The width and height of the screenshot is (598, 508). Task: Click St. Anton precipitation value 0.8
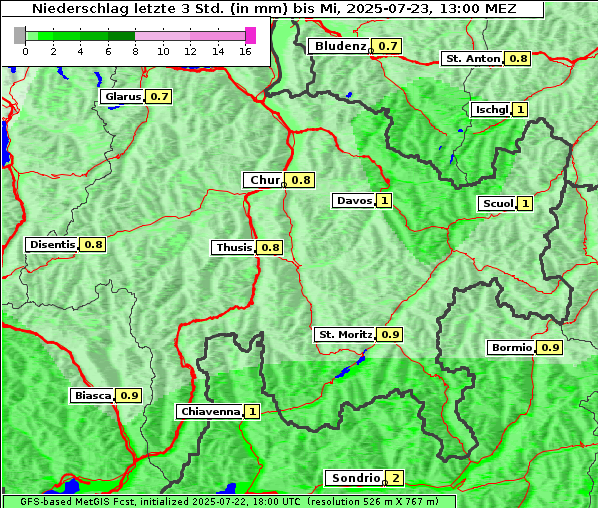[517, 59]
